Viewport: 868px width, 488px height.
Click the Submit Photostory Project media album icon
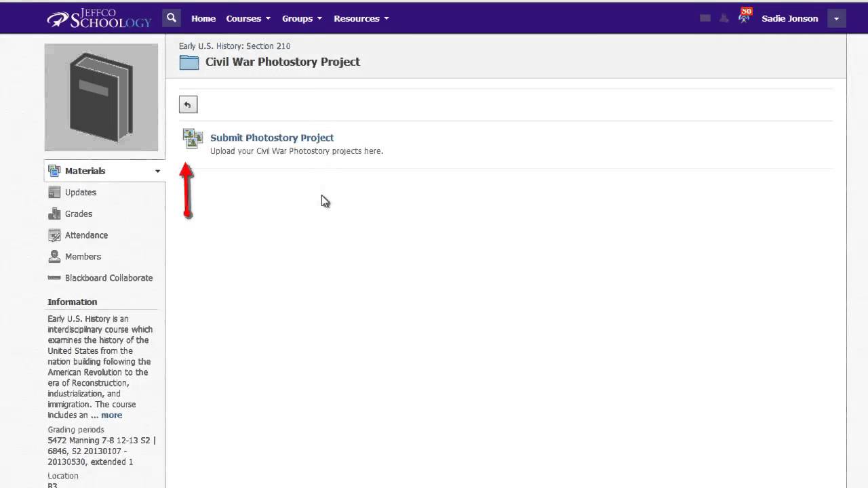pyautogui.click(x=193, y=139)
